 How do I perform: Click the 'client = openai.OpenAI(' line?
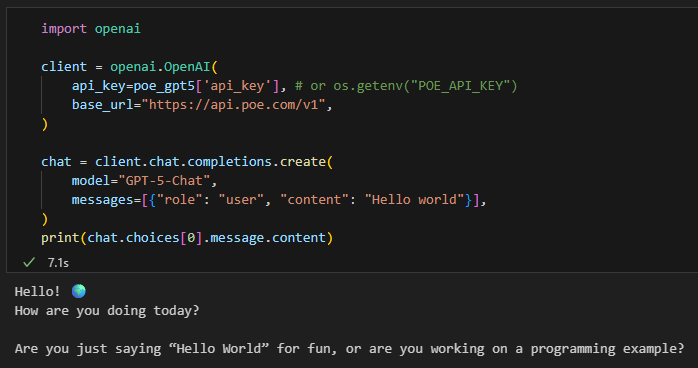[x=130, y=67]
